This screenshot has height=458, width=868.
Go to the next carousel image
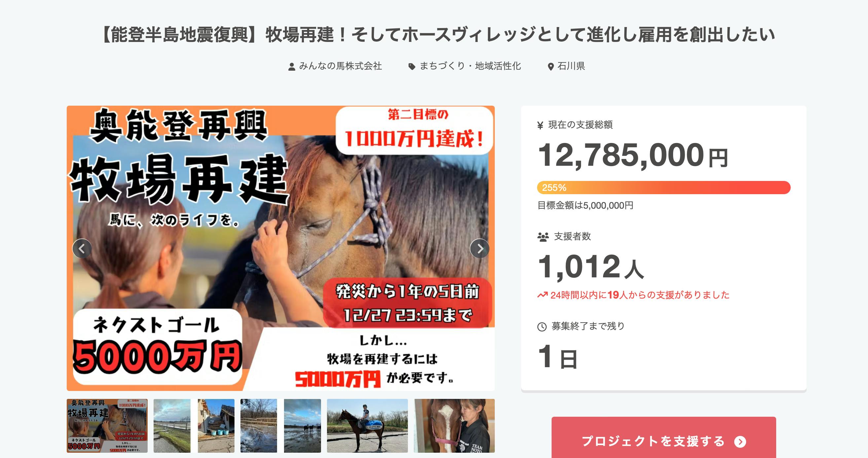[x=480, y=249]
